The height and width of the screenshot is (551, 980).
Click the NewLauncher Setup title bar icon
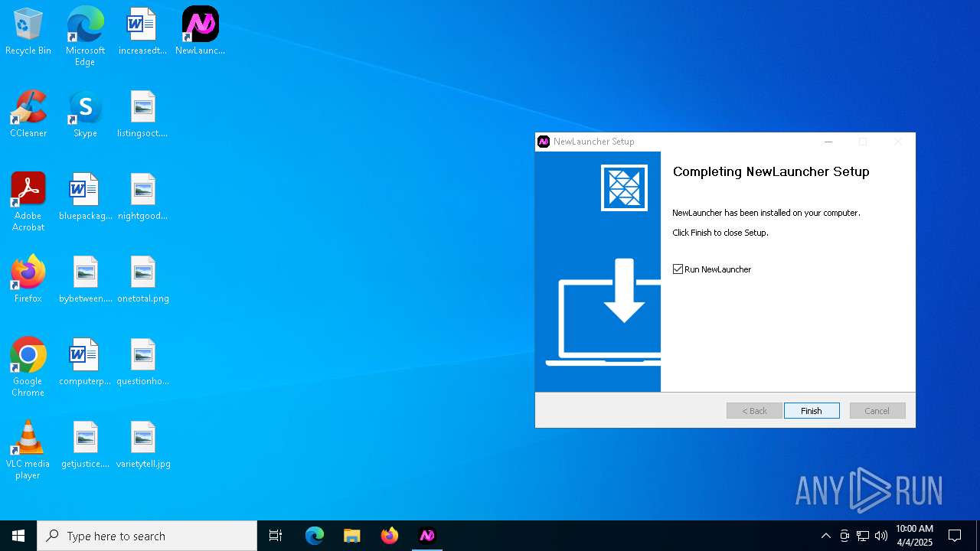[x=544, y=142]
